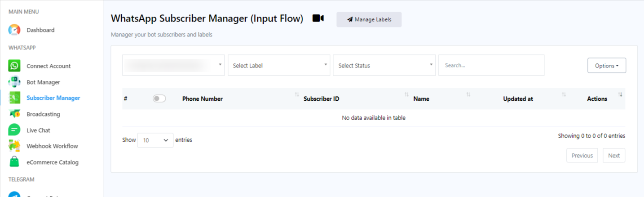Sort table by Phone Number column
Viewport: 644px width, 197px height.
(203, 99)
